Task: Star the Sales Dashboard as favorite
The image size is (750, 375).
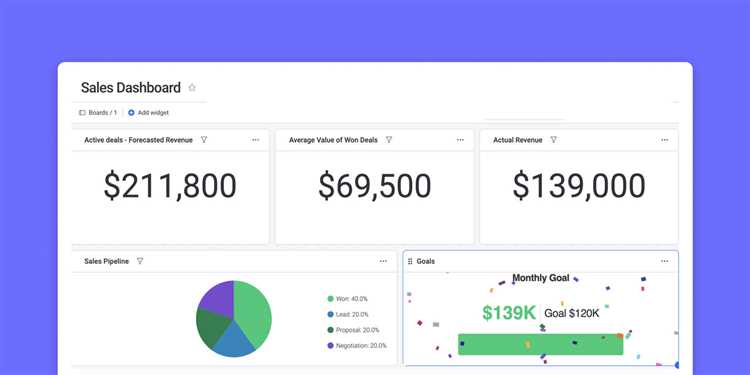Action: 192,88
